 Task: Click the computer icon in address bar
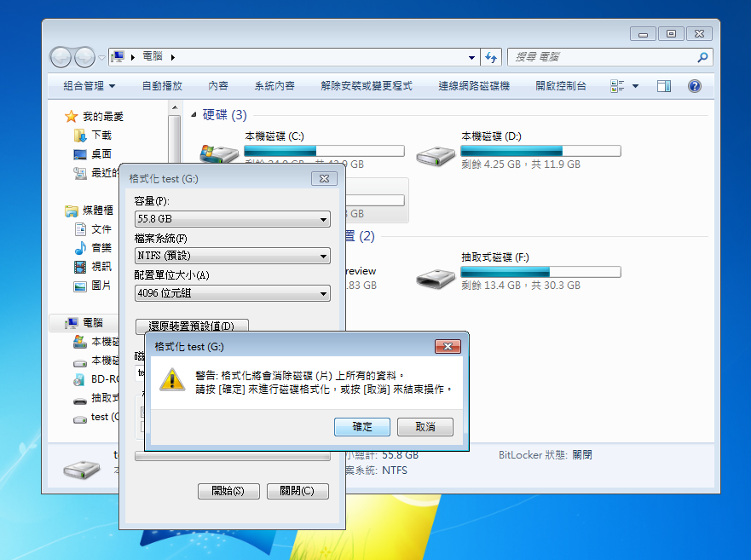(x=118, y=57)
